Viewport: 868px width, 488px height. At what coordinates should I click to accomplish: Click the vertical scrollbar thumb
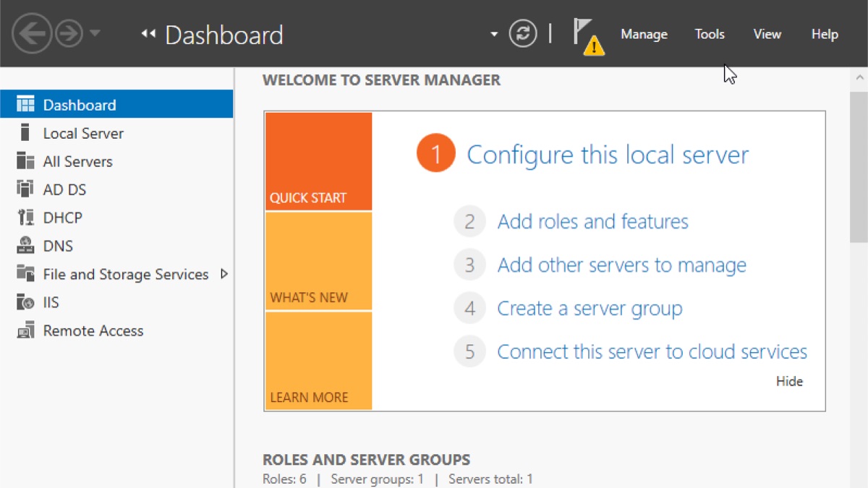[859, 166]
